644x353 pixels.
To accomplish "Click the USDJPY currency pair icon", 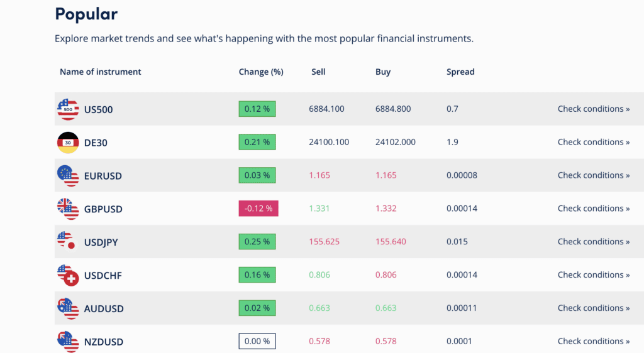I will pyautogui.click(x=67, y=242).
